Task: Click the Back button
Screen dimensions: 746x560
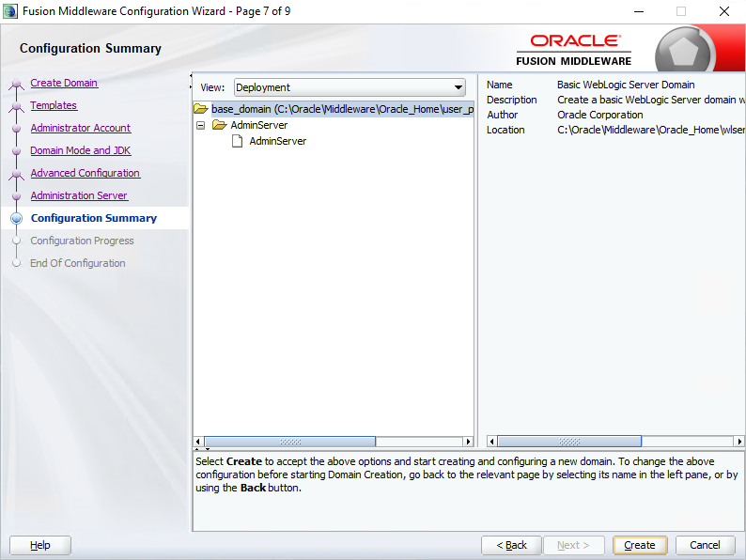Action: tap(511, 545)
